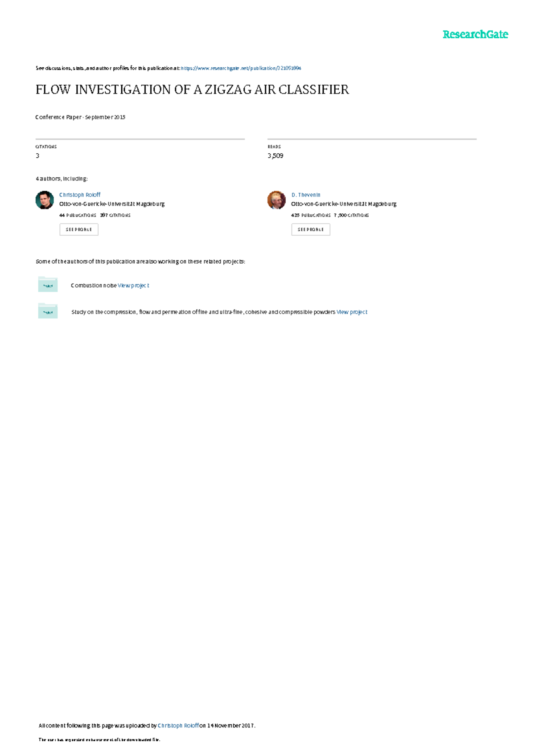Click Roloff's Otto-von-Guericke-Universität affiliation text

[112, 204]
